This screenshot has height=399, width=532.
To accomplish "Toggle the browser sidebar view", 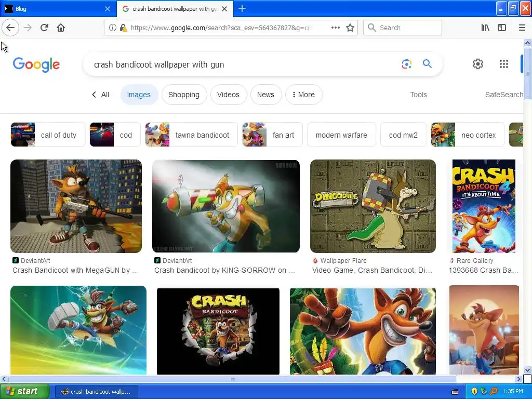I will tap(502, 28).
